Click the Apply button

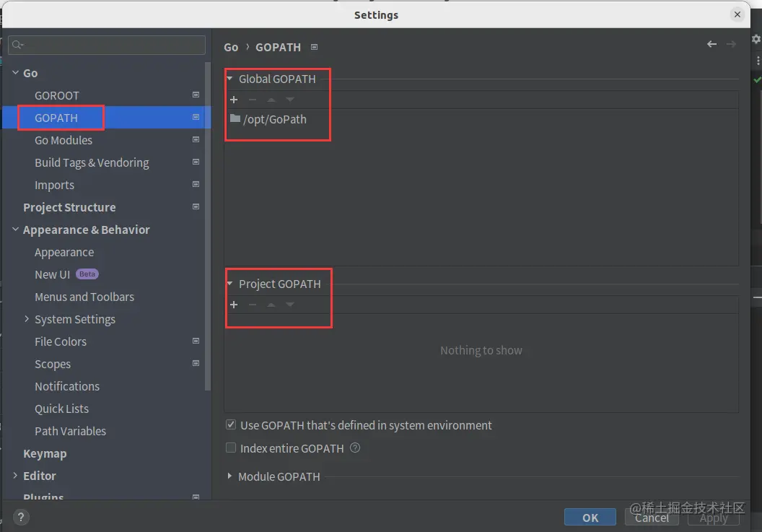pyautogui.click(x=714, y=518)
